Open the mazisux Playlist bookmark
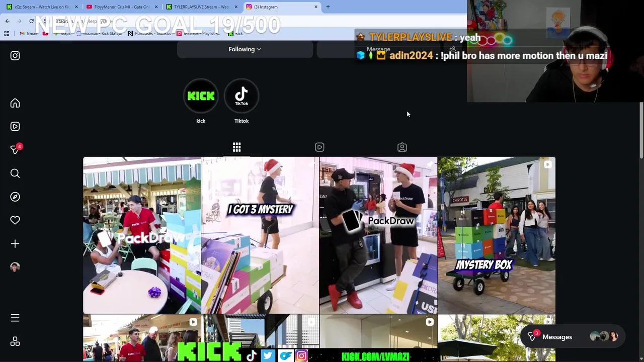644x362 pixels. (x=198, y=34)
